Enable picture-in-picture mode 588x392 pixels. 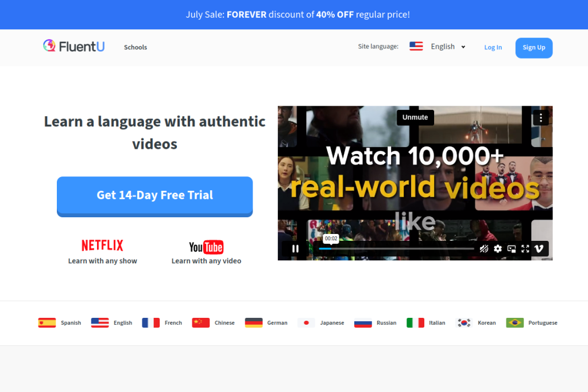pyautogui.click(x=512, y=248)
